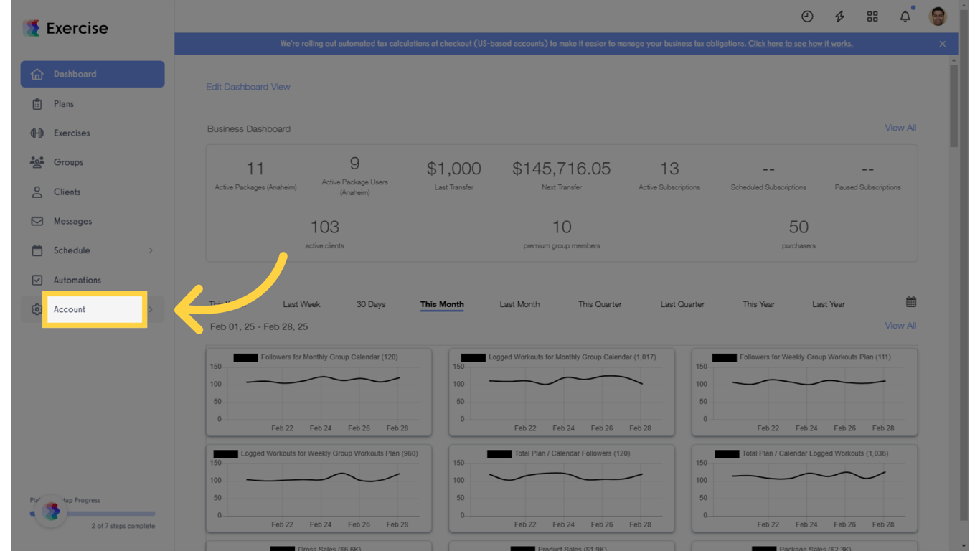
Task: Expand the Schedule submenu chevron
Action: tap(151, 250)
